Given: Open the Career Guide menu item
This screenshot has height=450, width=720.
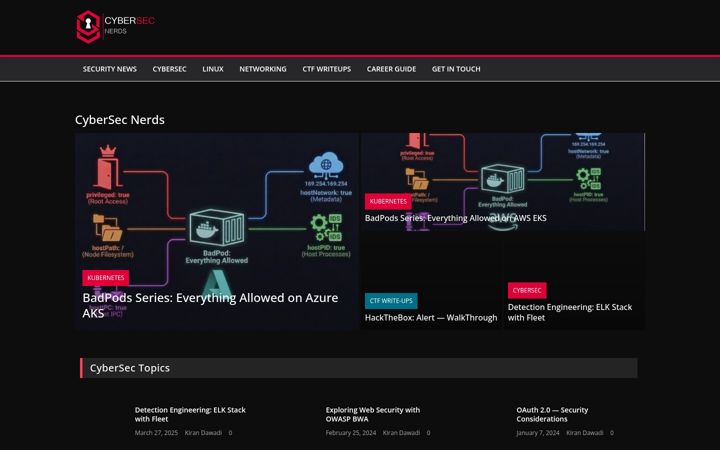Looking at the screenshot, I should (x=391, y=69).
